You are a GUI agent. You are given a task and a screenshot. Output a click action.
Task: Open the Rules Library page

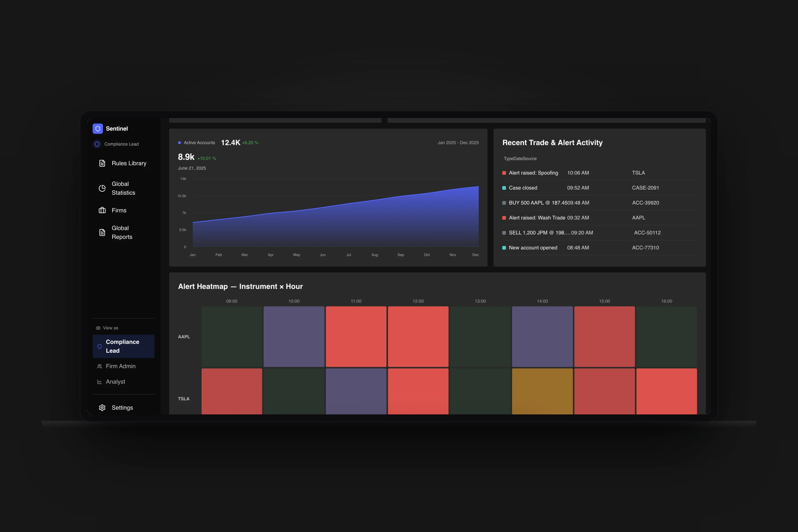pyautogui.click(x=123, y=163)
